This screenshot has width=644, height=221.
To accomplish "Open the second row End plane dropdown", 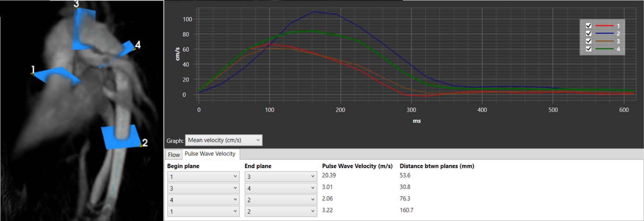I will coord(281,188).
